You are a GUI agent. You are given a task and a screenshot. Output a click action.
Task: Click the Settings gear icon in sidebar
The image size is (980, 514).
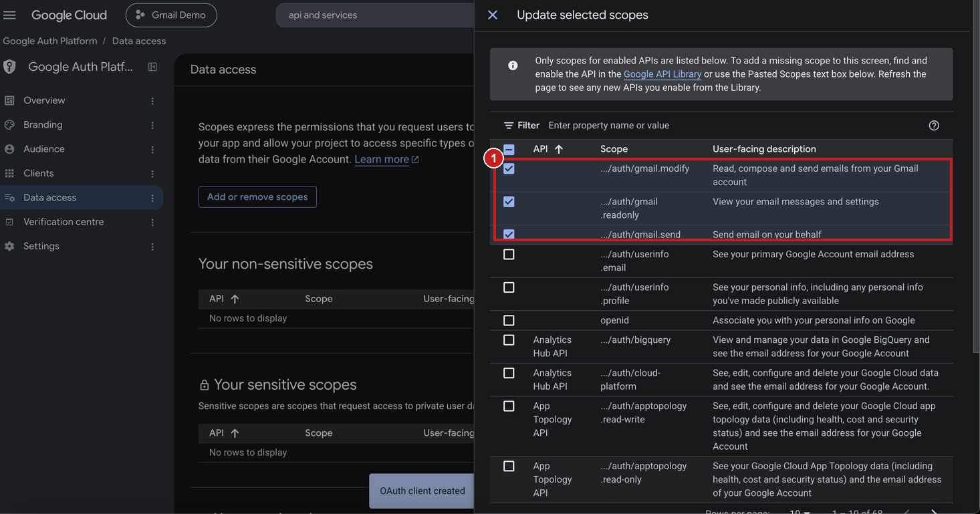click(x=9, y=246)
